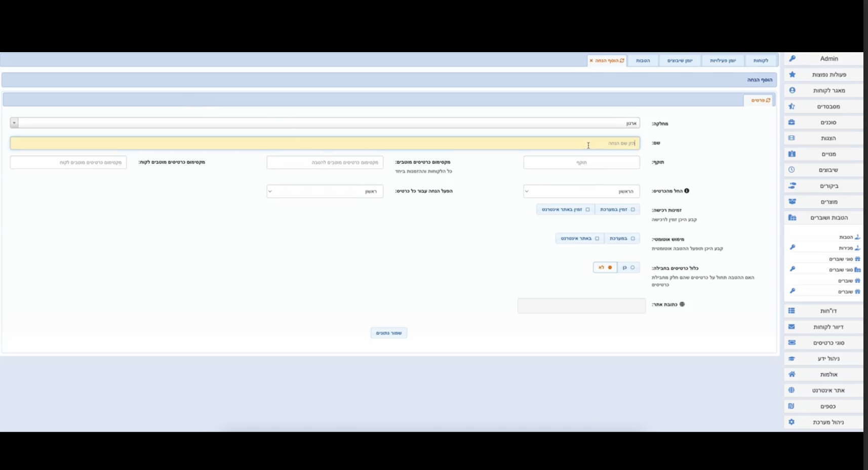This screenshot has width=868, height=470.
Task: Click the globe icon beside כתובת אתר
Action: click(682, 304)
